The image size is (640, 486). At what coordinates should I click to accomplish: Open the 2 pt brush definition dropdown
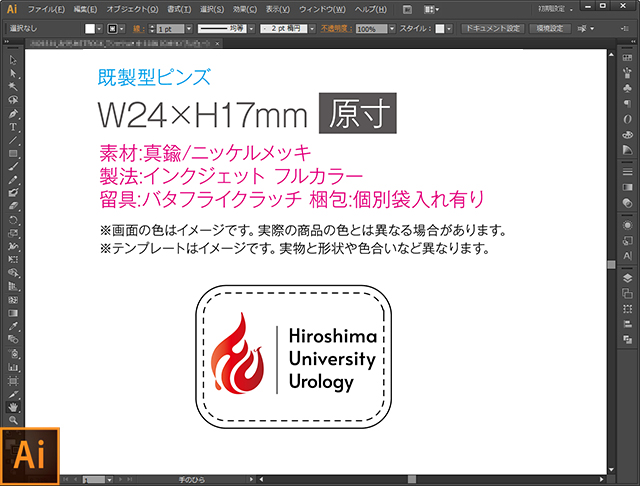coord(312,29)
